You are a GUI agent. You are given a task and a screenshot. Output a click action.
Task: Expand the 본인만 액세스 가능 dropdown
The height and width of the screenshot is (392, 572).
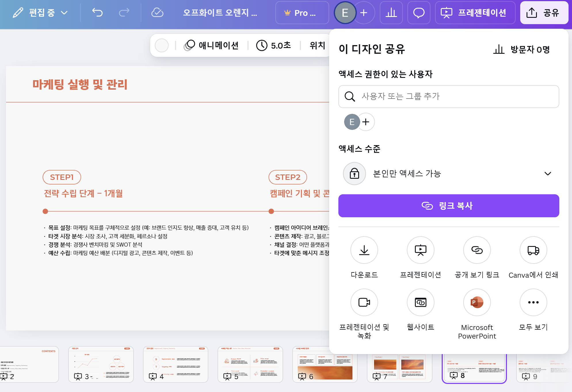tap(449, 174)
